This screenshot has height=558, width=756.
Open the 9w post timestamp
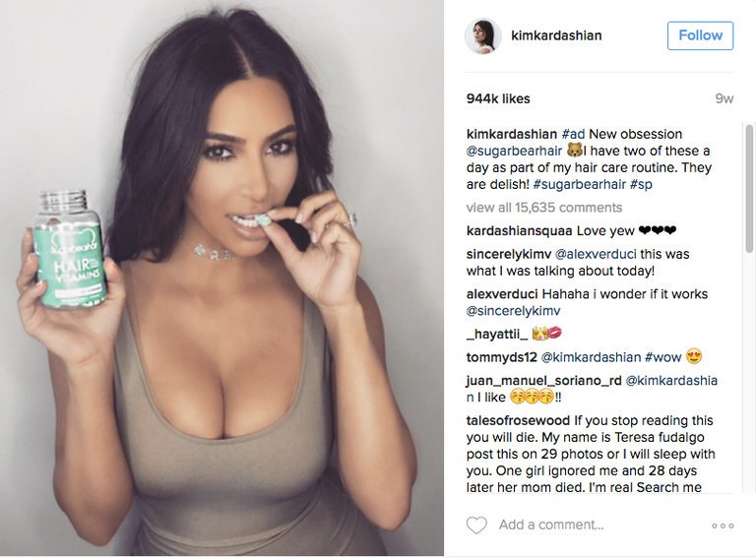724,98
